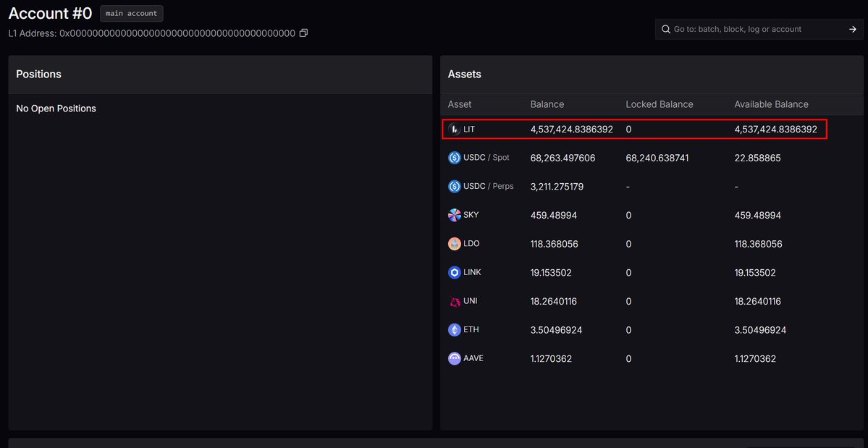The width and height of the screenshot is (868, 448).
Task: Click LINK balance 19.153502 in Balance column
Action: pyautogui.click(x=551, y=273)
